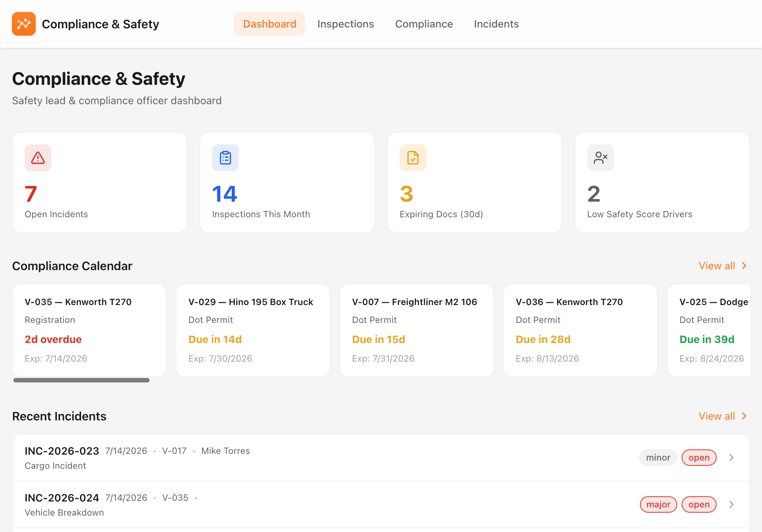Click the Low Safety Score Drivers user icon
Viewport: 762px width, 532px height.
(x=601, y=158)
